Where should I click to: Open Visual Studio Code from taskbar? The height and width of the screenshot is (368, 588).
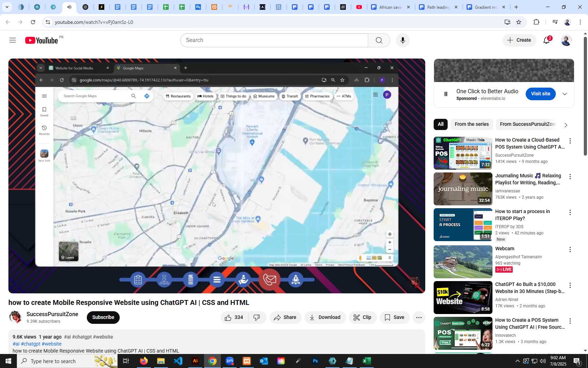pyautogui.click(x=178, y=361)
